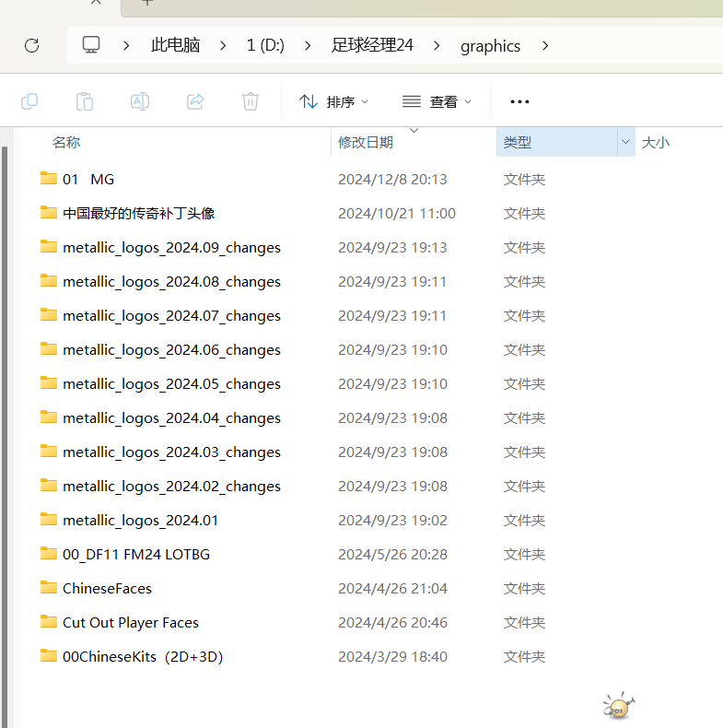The height and width of the screenshot is (728, 723).
Task: Sort by 名称 column header
Action: 66,142
